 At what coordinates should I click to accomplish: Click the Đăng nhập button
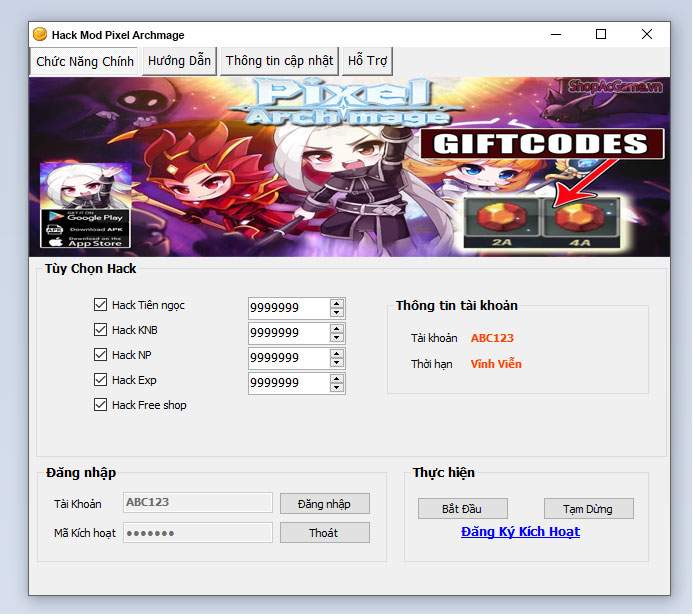324,504
